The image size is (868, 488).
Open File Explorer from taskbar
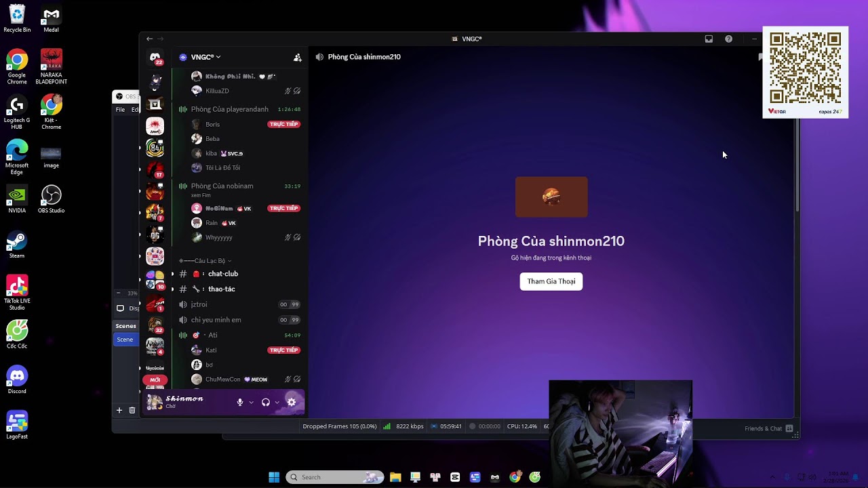coord(395,477)
